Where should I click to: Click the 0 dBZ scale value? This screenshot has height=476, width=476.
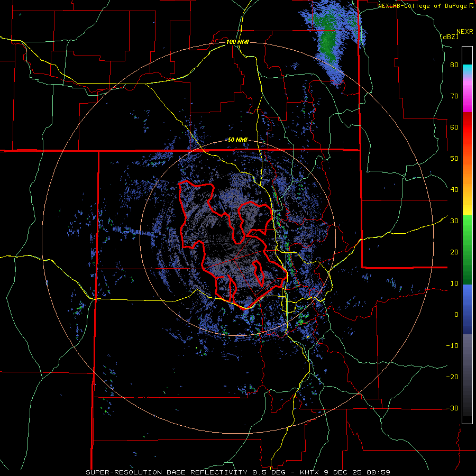click(456, 315)
